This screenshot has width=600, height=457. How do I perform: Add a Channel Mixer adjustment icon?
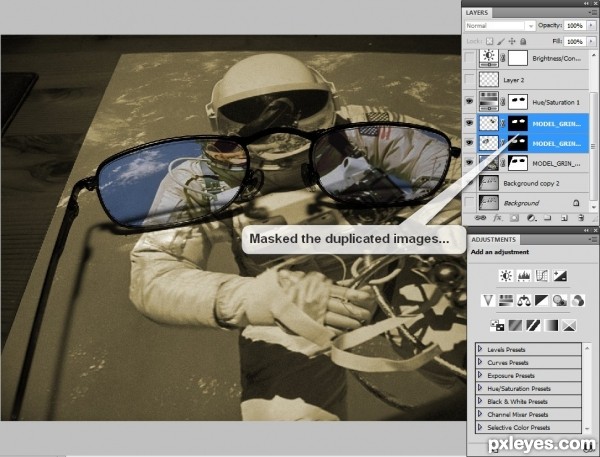point(577,300)
